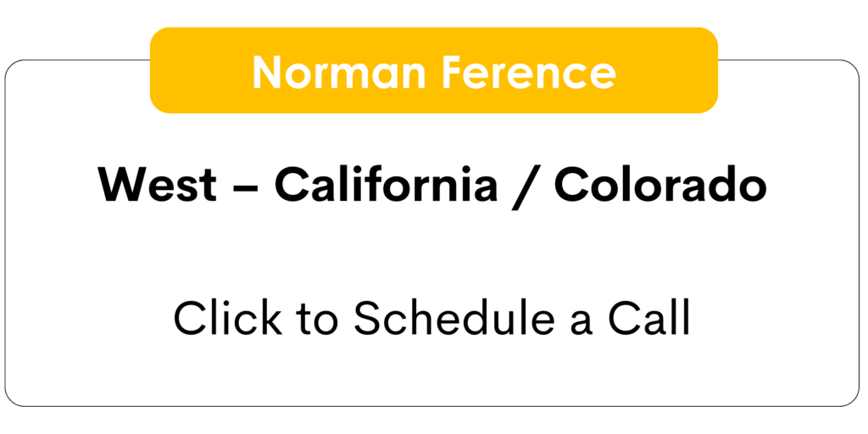Click the word Click in schedule text

click(227, 318)
